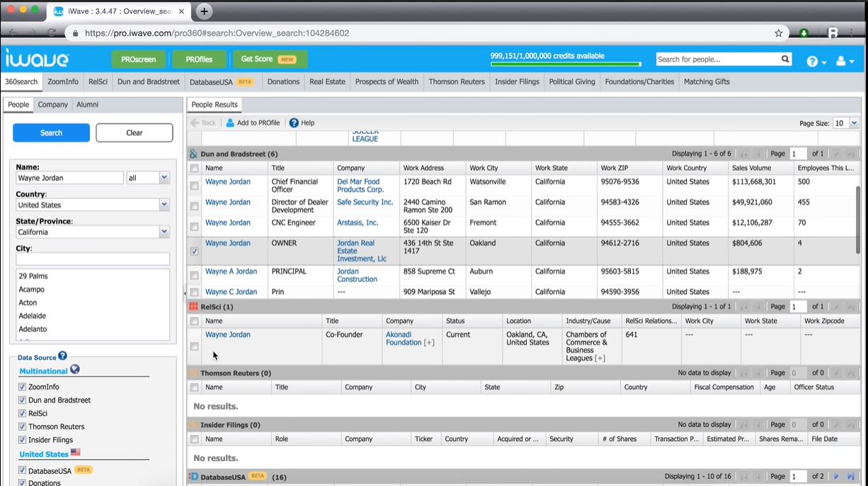Select the Del Mar Food Products row checkbox
Screen dimensions: 868x486
tap(194, 186)
